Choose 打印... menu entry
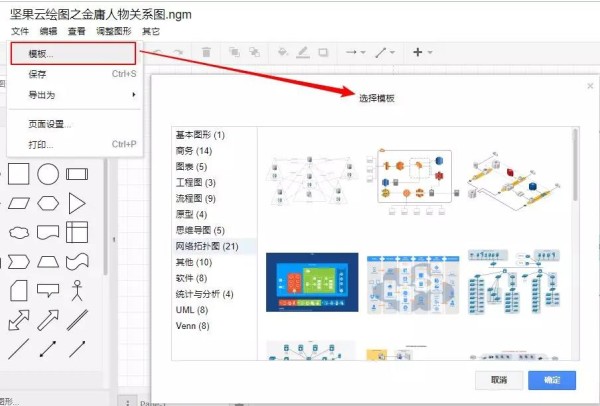The height and width of the screenshot is (406, 600). [75, 145]
